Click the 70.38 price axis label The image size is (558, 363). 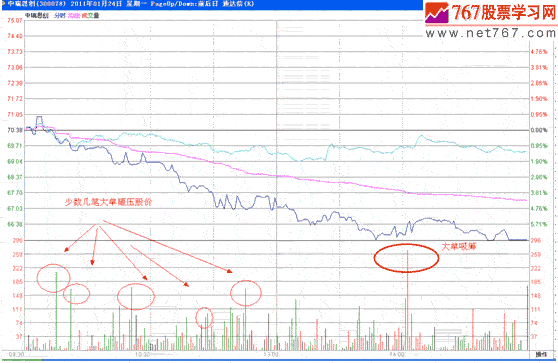[x=15, y=130]
